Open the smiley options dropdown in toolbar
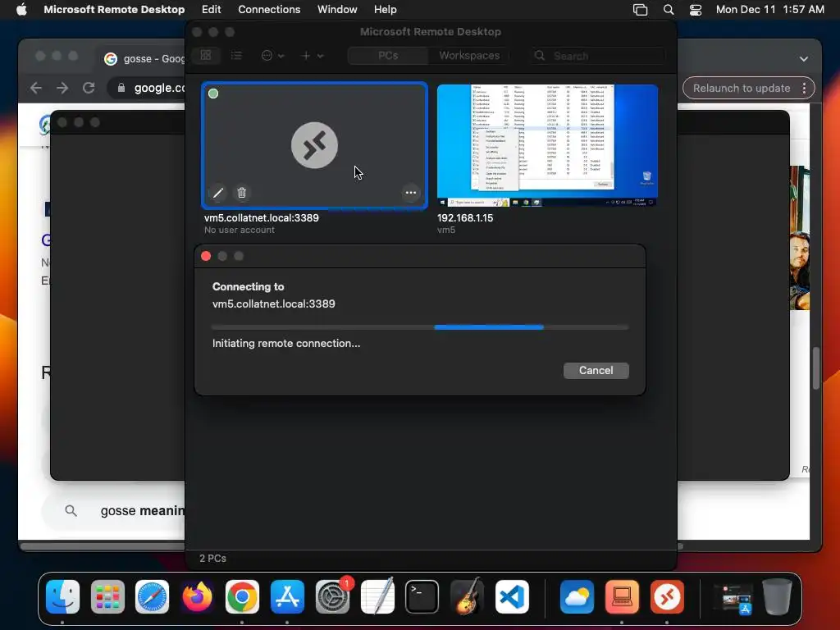Viewport: 840px width, 630px height. [272, 55]
